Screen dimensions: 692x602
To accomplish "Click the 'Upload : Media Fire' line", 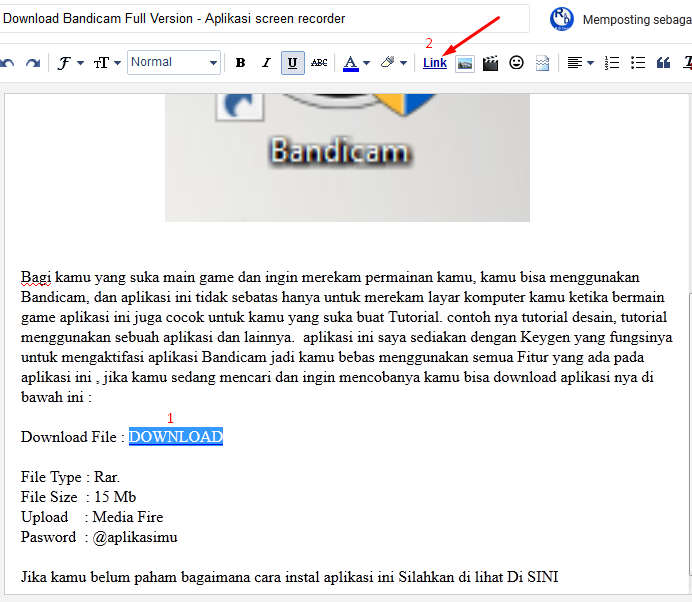I will click(x=92, y=517).
